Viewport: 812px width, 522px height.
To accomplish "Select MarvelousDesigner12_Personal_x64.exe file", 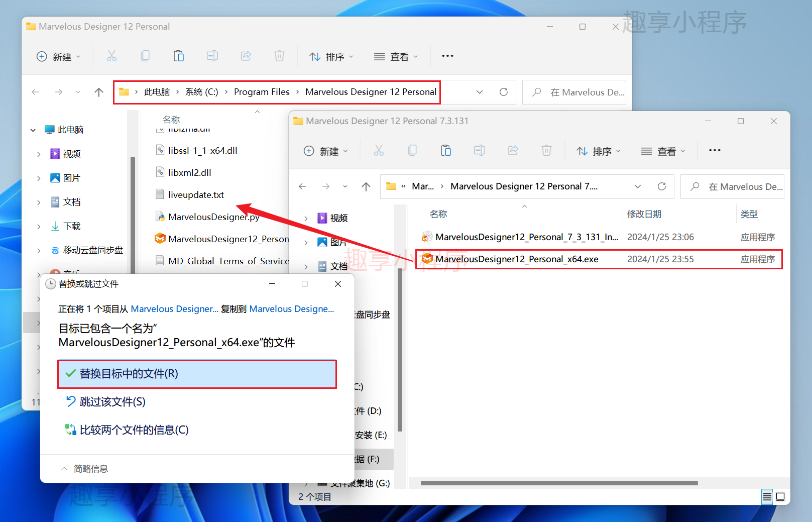I will click(x=599, y=259).
